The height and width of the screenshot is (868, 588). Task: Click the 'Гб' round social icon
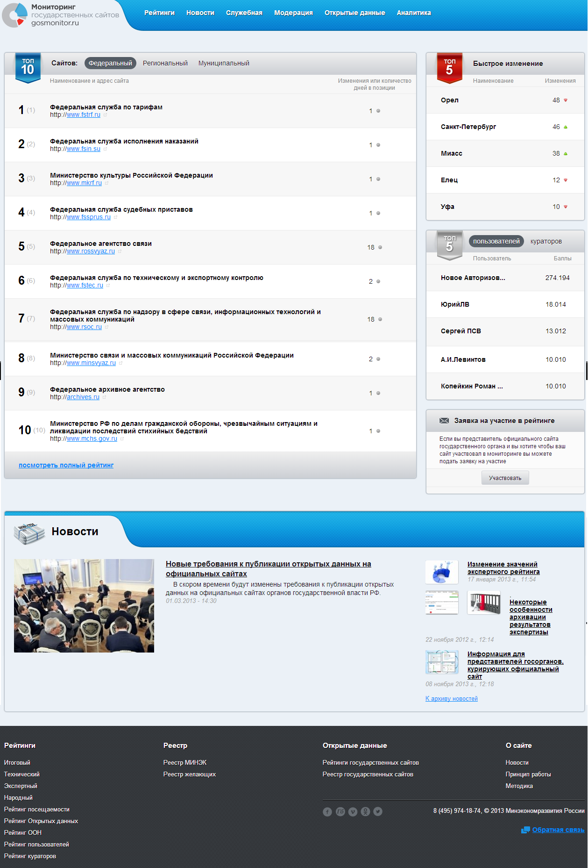[x=340, y=812]
